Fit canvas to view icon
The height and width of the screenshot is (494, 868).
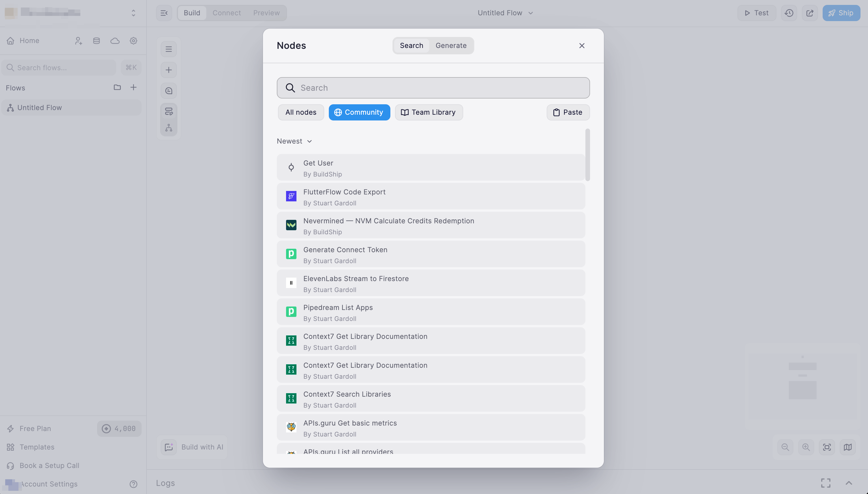[x=827, y=447]
